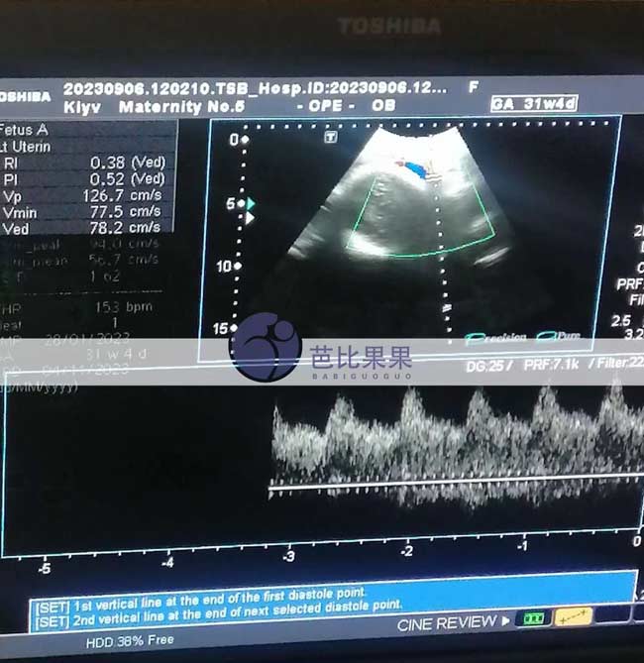This screenshot has height=663, width=644.
Task: Click the -5 mark on the Doppler time axis
Action: (x=45, y=569)
